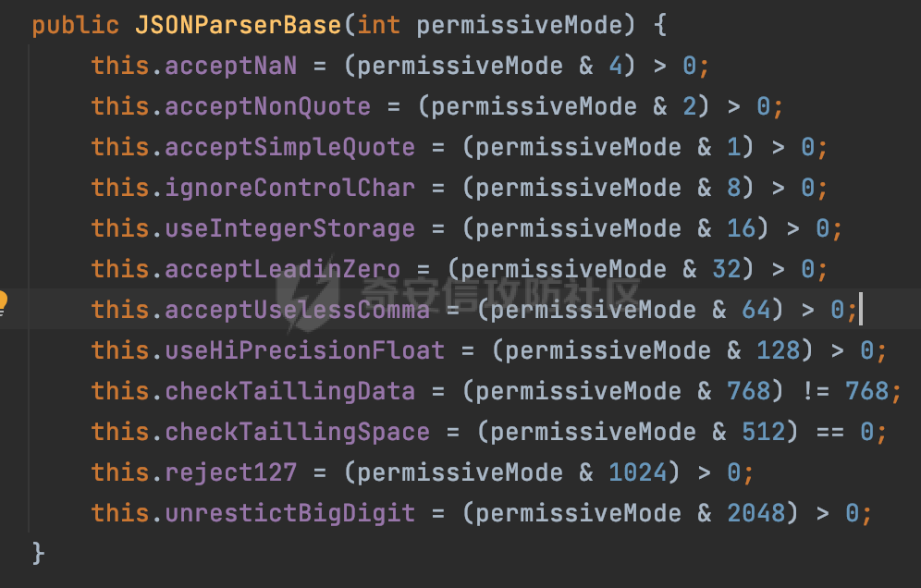921x588 pixels.
Task: Click the public keyword
Action: pyautogui.click(x=75, y=25)
